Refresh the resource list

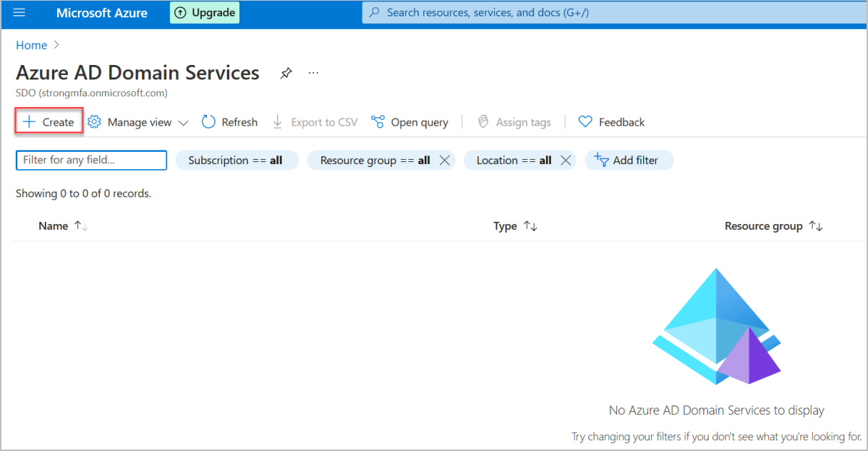coord(229,122)
